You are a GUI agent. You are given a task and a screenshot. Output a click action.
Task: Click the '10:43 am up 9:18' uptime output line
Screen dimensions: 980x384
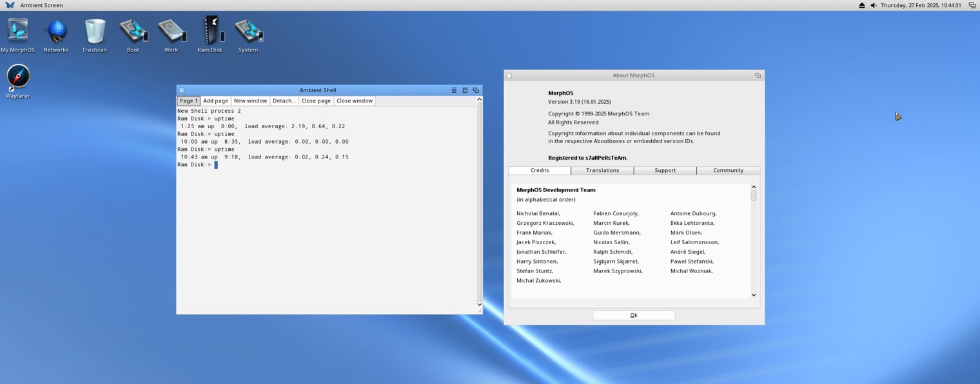point(264,157)
